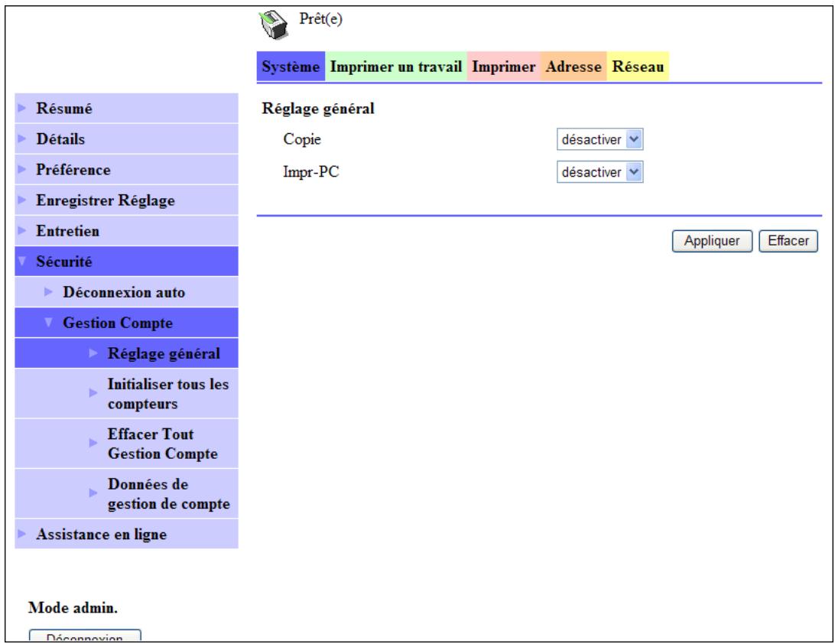Open Détails in the sidebar

click(x=126, y=139)
